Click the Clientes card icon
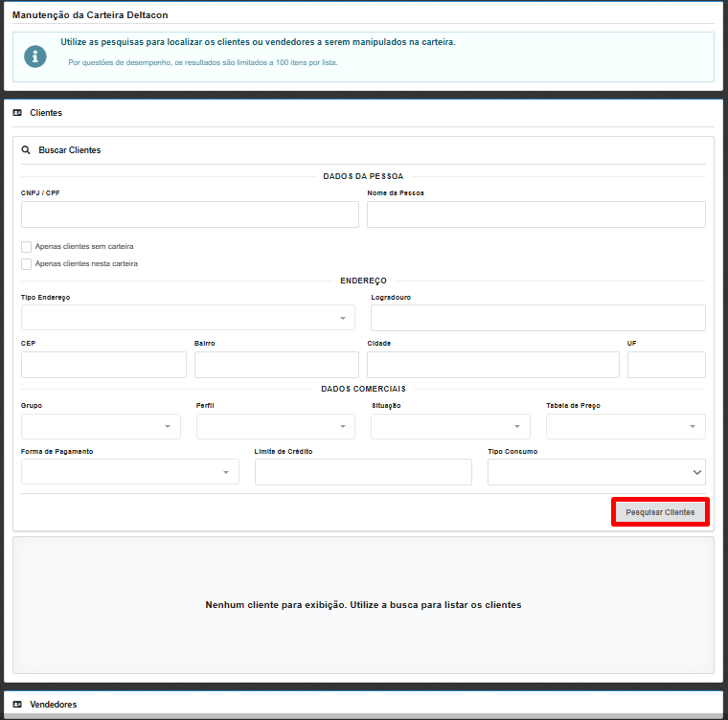Viewport: 728px width, 720px height. pyautogui.click(x=17, y=113)
